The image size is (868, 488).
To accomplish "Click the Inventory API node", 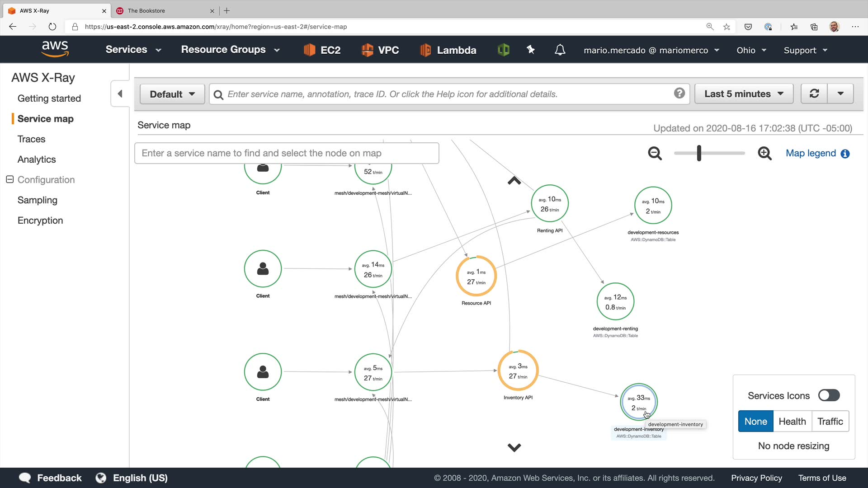I will click(x=518, y=371).
